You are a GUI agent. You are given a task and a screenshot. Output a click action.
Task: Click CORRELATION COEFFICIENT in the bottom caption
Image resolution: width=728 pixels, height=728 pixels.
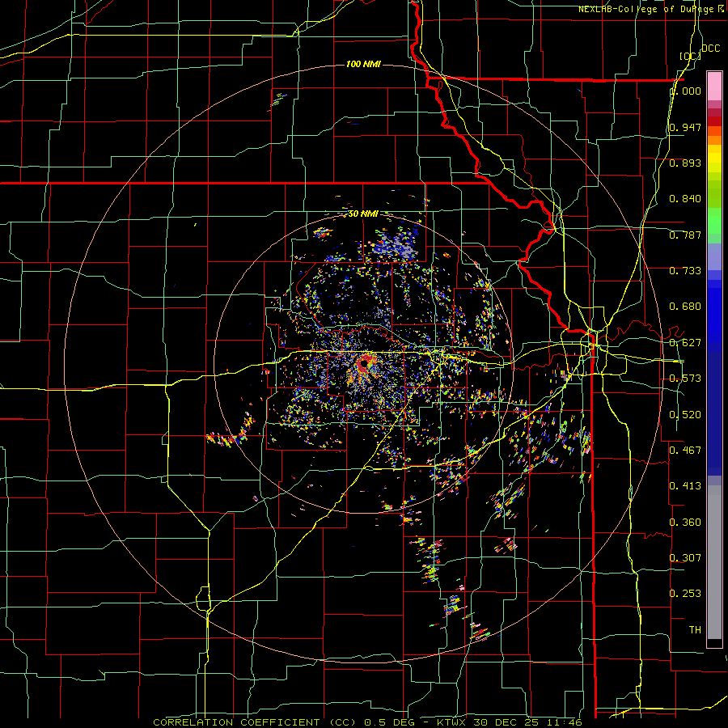coord(236,722)
